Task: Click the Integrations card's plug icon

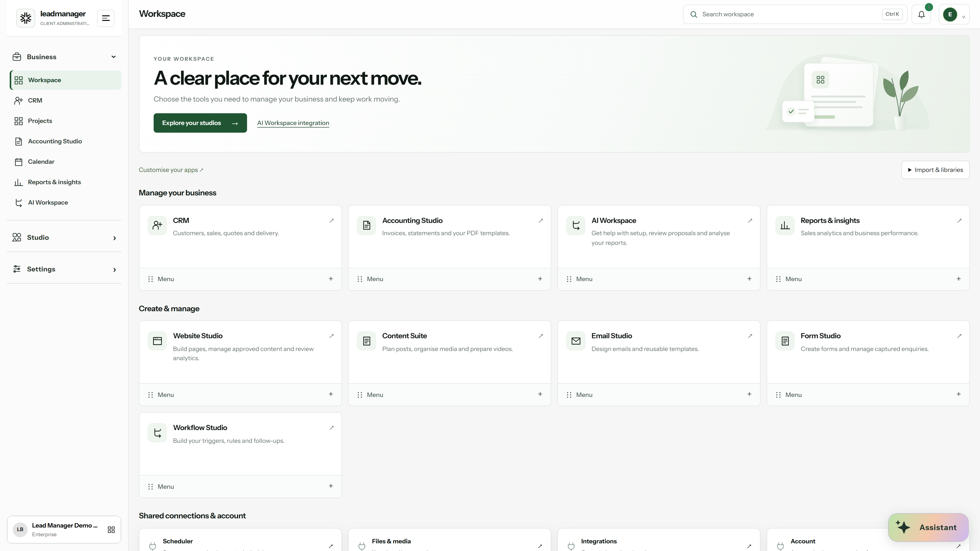Action: point(571,546)
